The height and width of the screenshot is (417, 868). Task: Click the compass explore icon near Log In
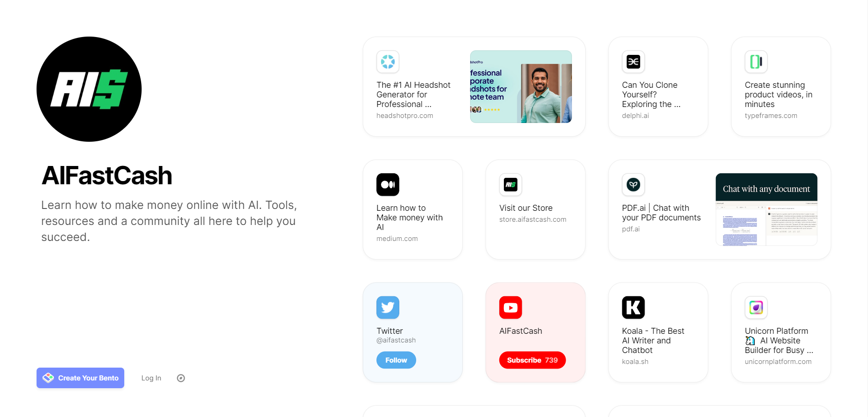click(181, 378)
